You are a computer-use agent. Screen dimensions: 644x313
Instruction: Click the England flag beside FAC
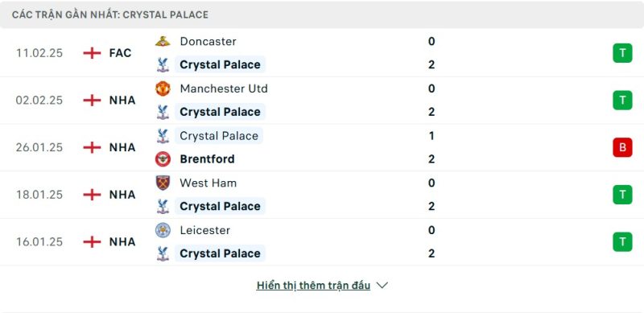[x=92, y=53]
